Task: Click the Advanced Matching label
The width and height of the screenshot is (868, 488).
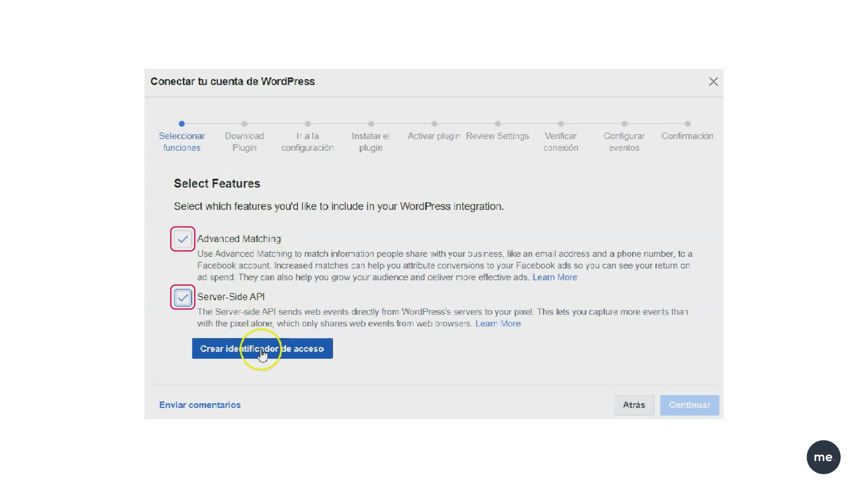Action: click(x=239, y=239)
